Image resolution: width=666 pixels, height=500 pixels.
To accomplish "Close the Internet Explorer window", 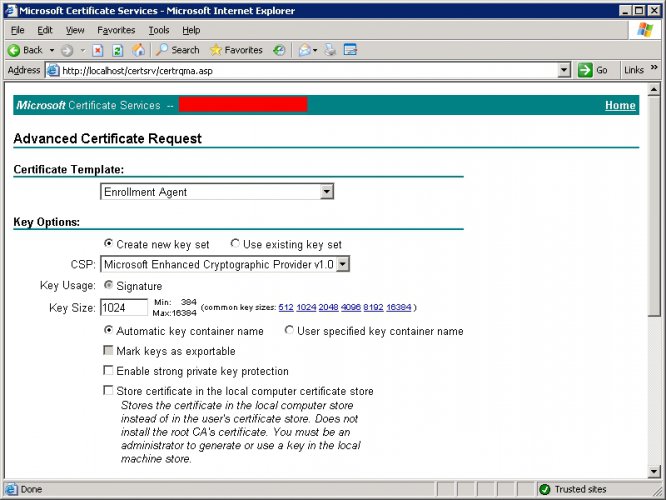I will click(x=654, y=11).
